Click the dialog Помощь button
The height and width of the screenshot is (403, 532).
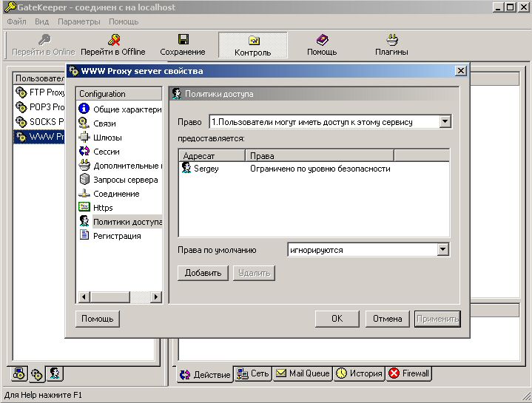click(x=98, y=319)
